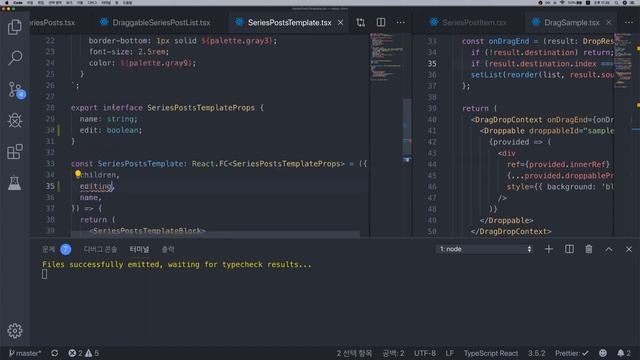This screenshot has height=360, width=640.
Task: Maximize panel with chevron up icon
Action: pos(609,249)
